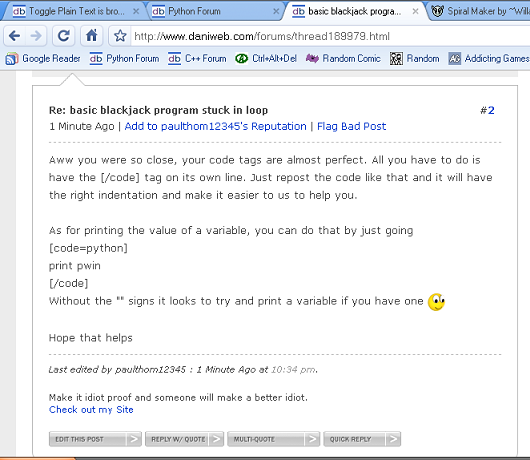Open the Ctrl+Alt+Del bookmark
The width and height of the screenshot is (530, 460).
pyautogui.click(x=266, y=59)
